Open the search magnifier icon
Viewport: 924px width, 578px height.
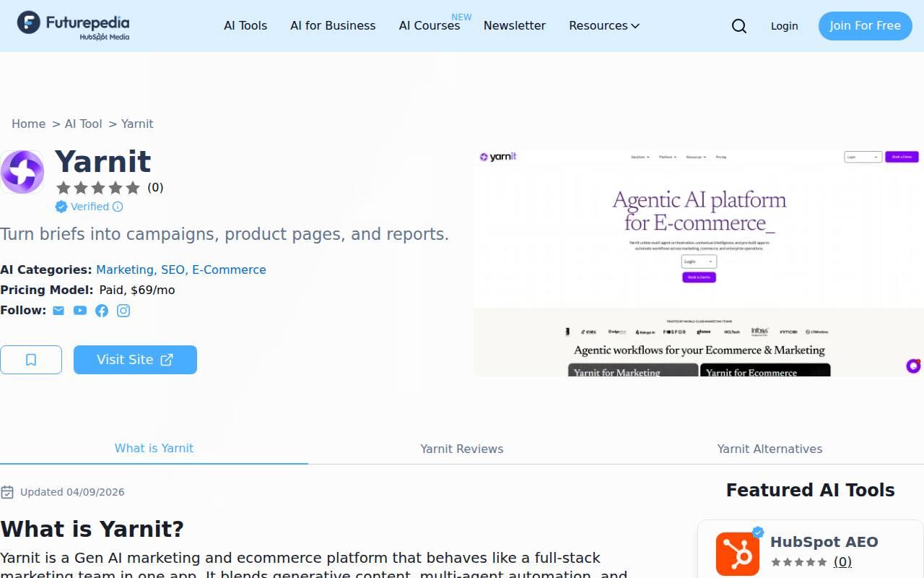[x=739, y=26]
